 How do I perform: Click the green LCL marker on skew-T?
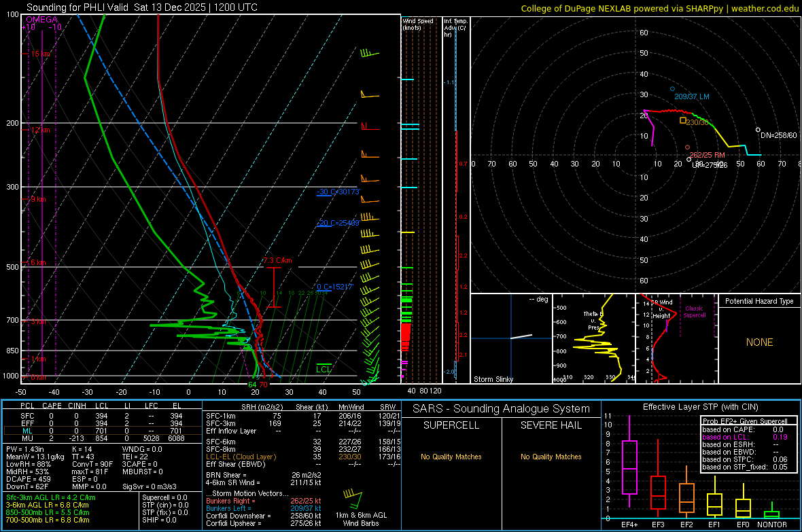pos(324,368)
